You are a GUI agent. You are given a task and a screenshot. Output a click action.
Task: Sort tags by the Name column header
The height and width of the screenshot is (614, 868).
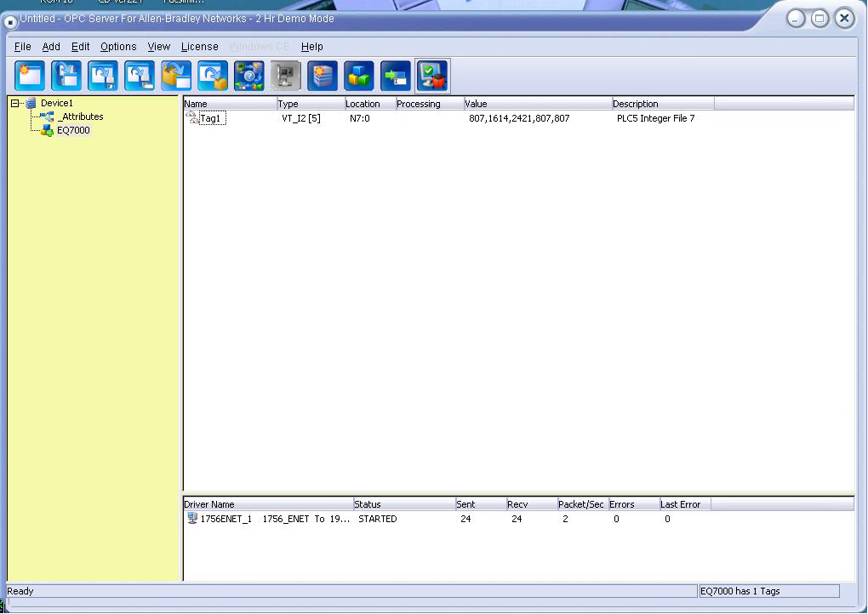click(230, 104)
